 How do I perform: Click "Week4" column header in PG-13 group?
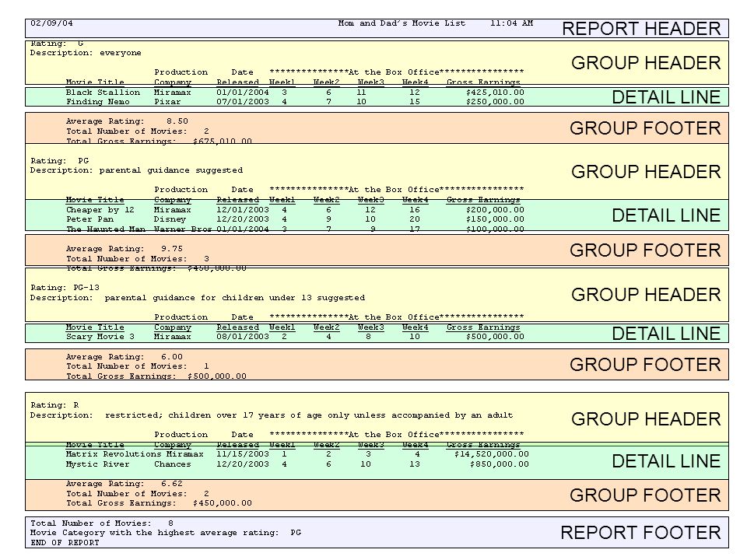415,327
